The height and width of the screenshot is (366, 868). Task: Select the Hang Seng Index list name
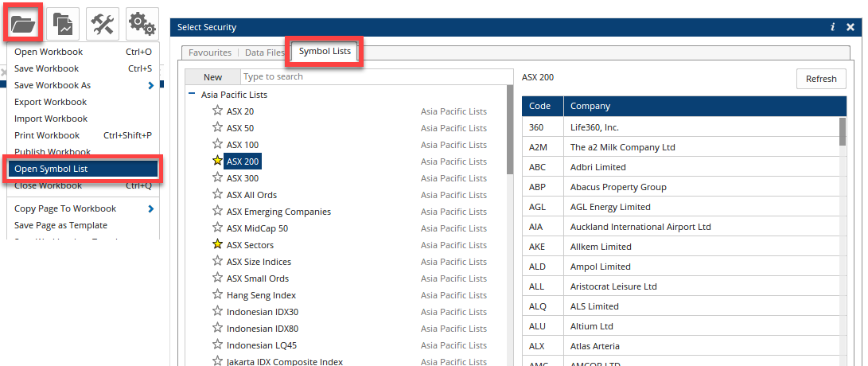(261, 295)
